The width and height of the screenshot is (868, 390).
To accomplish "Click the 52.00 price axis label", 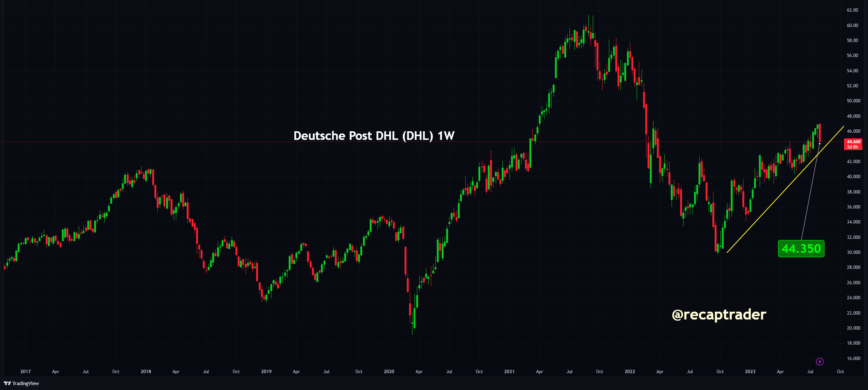I will (x=852, y=86).
